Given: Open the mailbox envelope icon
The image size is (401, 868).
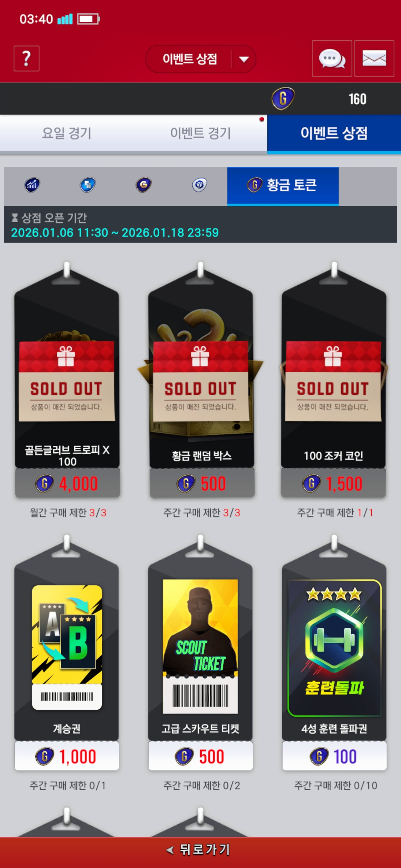Looking at the screenshot, I should coord(374,59).
